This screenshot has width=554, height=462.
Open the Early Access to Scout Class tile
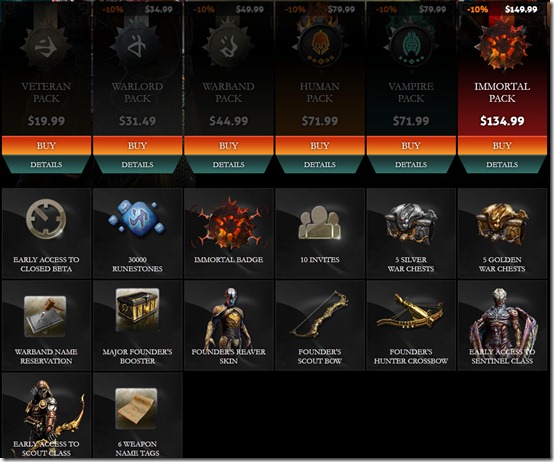[x=46, y=415]
